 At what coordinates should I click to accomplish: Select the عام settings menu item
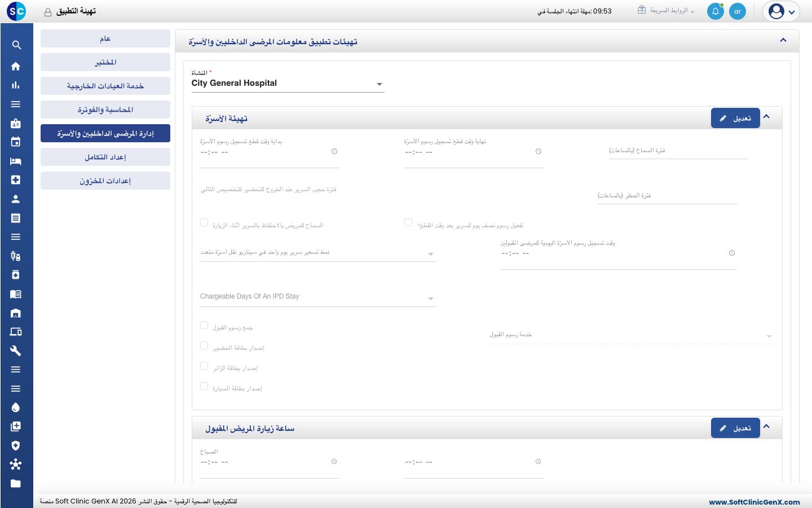coord(105,38)
